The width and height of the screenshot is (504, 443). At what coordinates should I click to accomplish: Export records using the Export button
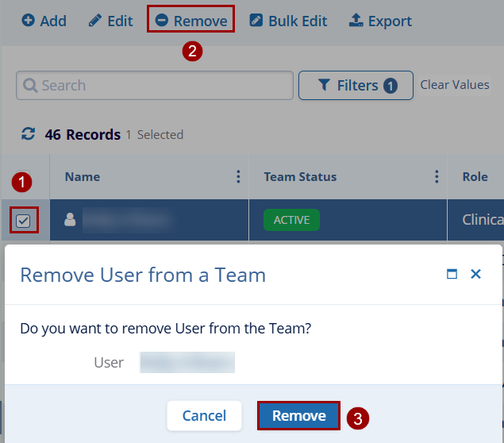pyautogui.click(x=380, y=21)
